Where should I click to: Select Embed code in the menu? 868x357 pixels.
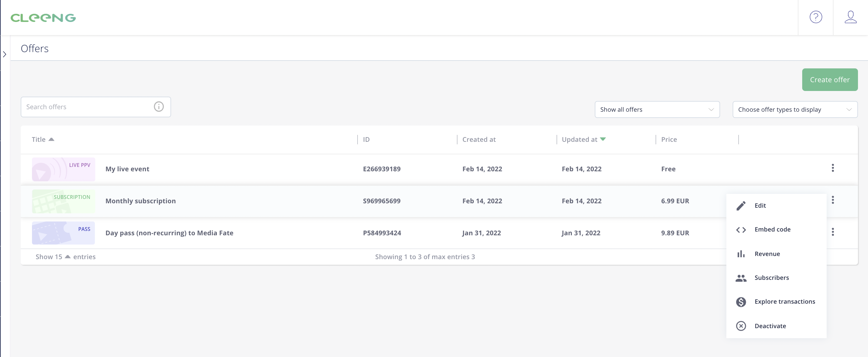[776, 229]
